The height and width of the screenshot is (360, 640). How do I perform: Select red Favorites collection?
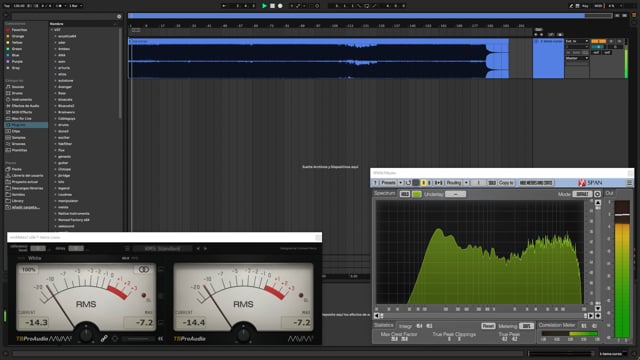coord(19,30)
